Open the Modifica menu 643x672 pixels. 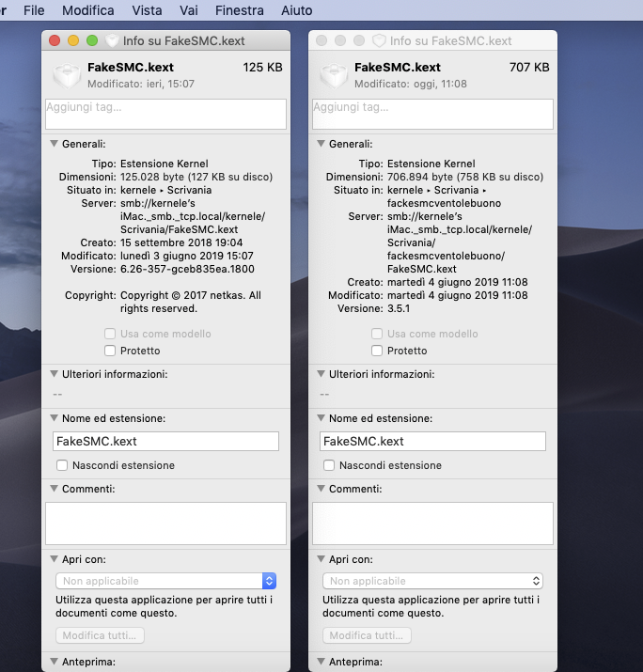click(x=87, y=10)
